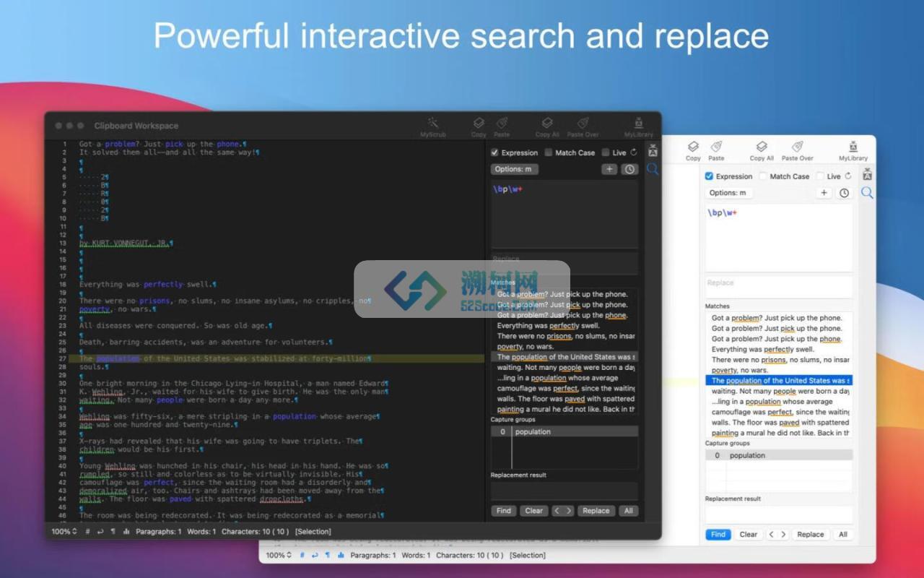Click plus button in dark search panel
Screen dimensions: 924x578
[x=610, y=169]
